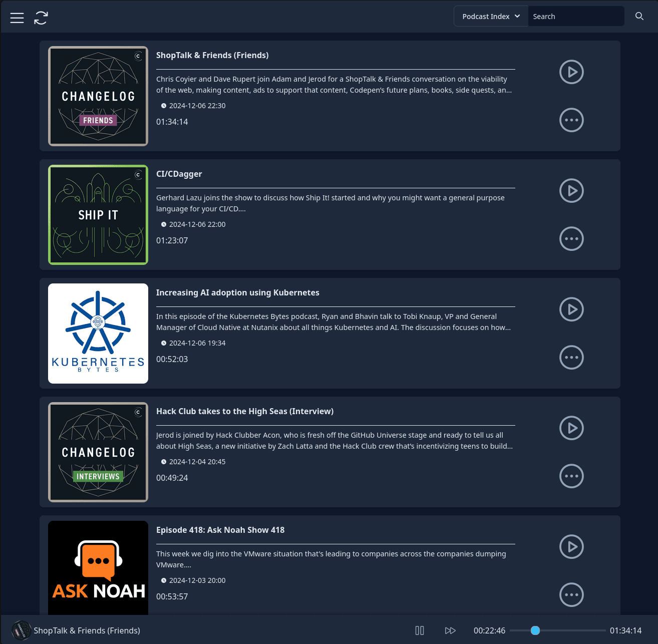Screen dimensions: 658x644
Task: Click duration 00:53:57
Action: [x=172, y=596]
